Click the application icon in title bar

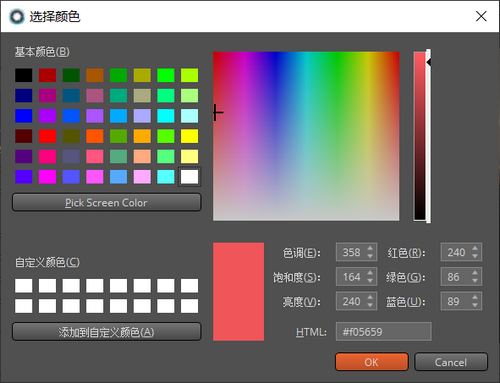(17, 17)
